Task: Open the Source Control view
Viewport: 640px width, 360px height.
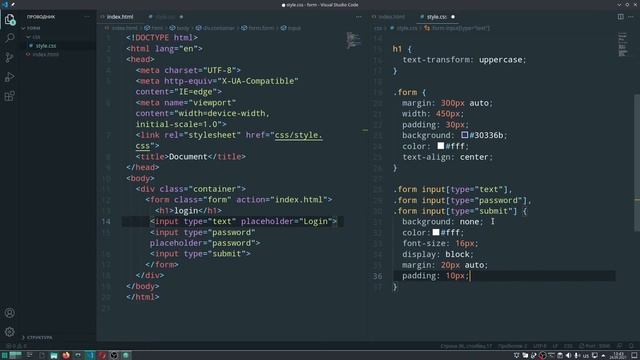Action: click(9, 57)
